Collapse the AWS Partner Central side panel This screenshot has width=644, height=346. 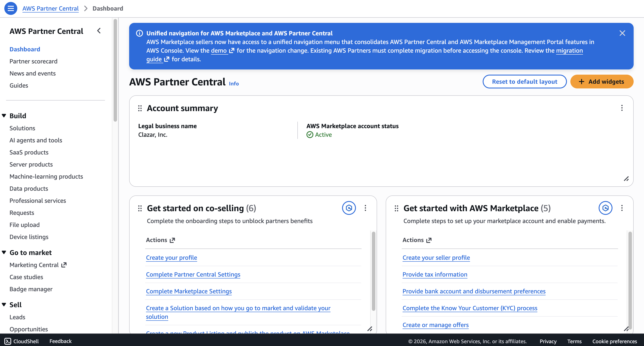99,31
